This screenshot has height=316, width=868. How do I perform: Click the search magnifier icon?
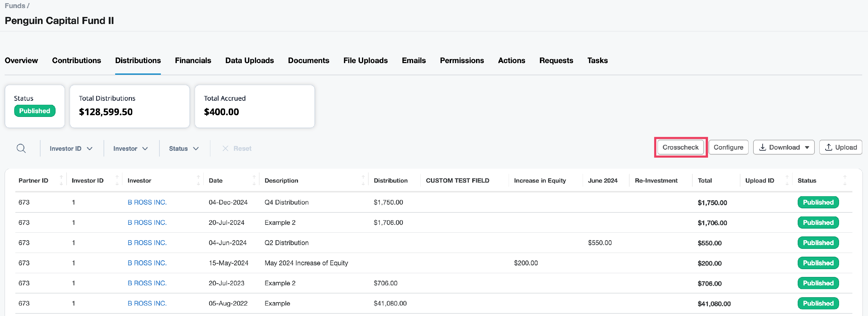21,148
